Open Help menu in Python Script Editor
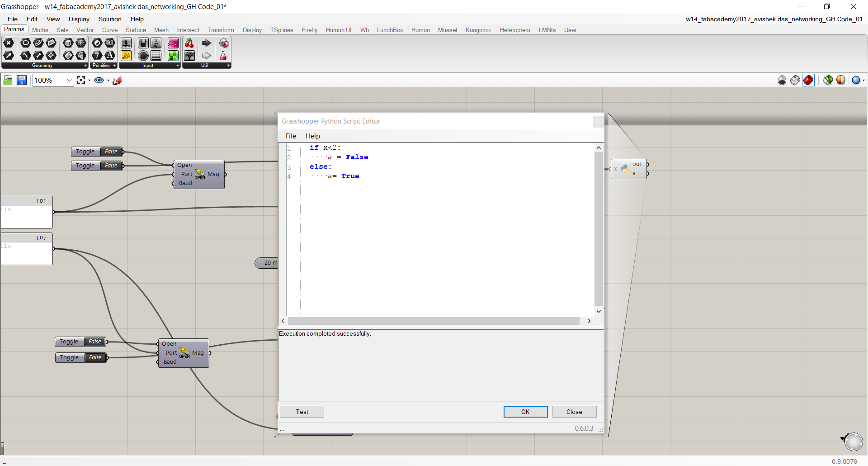Viewport: 868px width, 466px height. (312, 136)
